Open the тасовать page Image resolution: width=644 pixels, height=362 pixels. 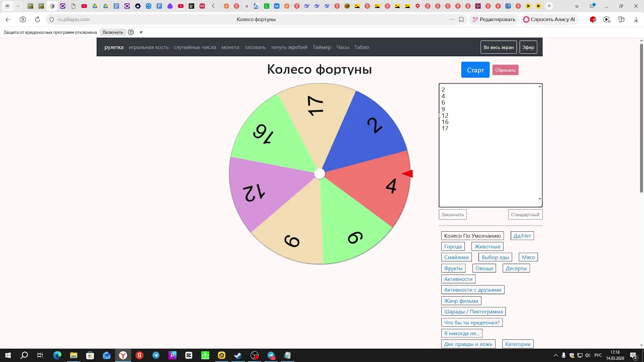point(255,47)
